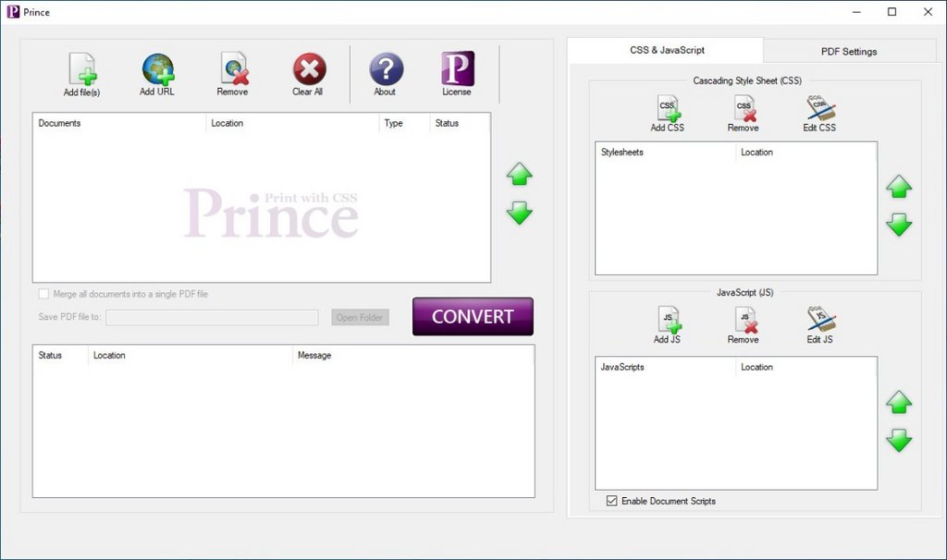Click the Clear All red X icon
Screen dimensions: 947x560
click(309, 68)
